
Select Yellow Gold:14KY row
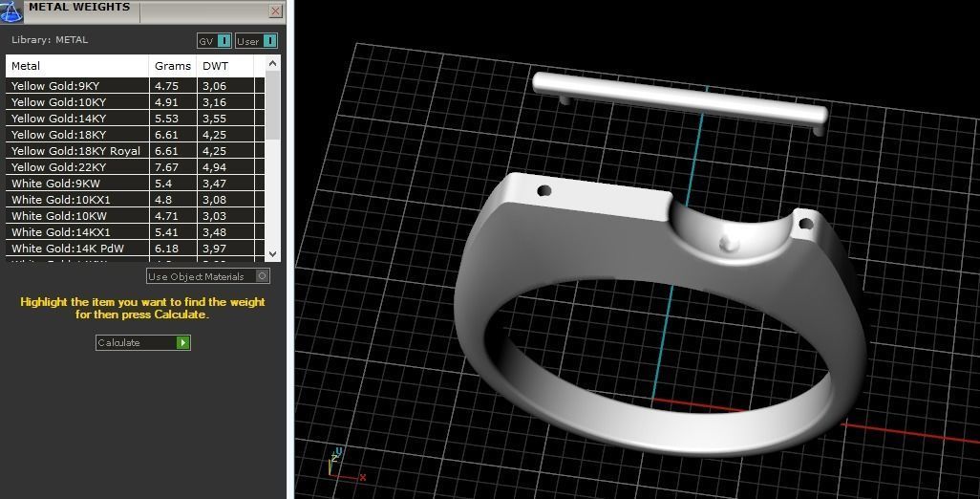[x=135, y=119]
